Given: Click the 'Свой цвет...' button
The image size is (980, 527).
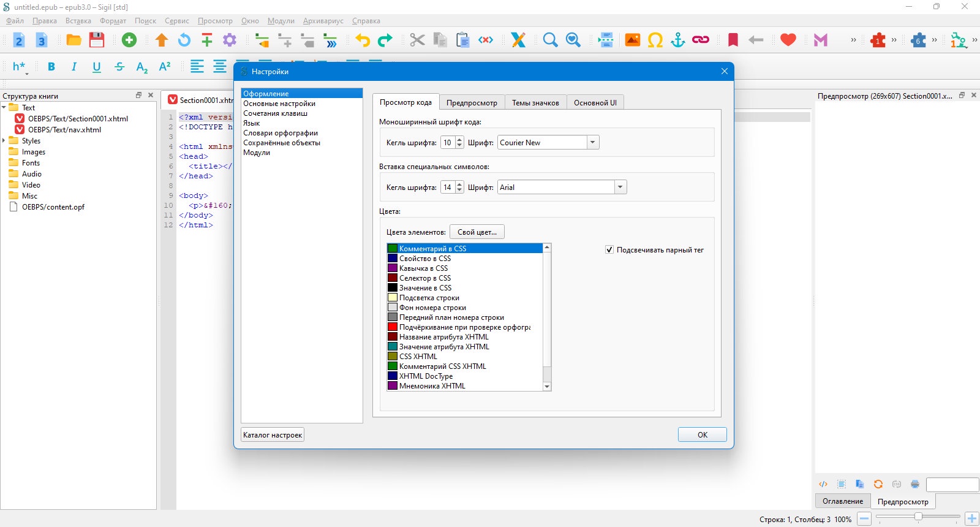Looking at the screenshot, I should tap(477, 232).
